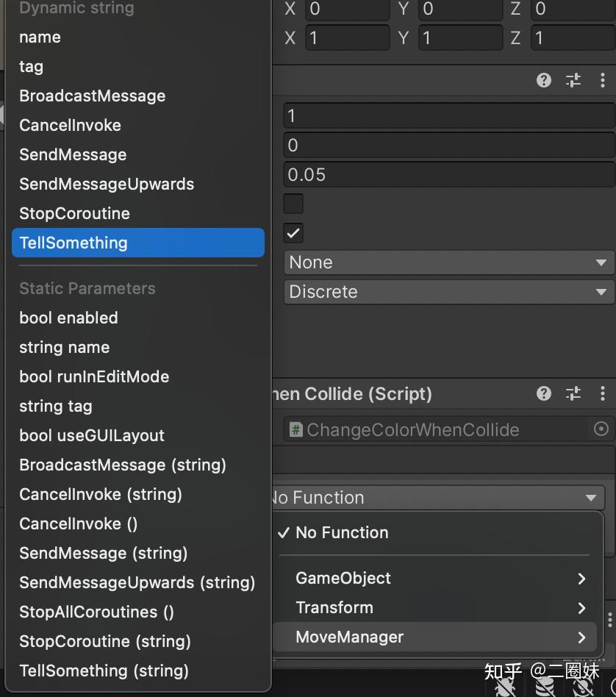The width and height of the screenshot is (616, 697).
Task: Select dynamic StopCoroutine entry without parentheses
Action: pos(138,213)
